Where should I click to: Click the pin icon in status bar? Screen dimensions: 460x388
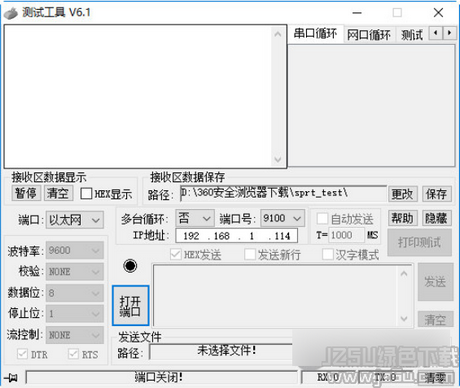pos(11,378)
